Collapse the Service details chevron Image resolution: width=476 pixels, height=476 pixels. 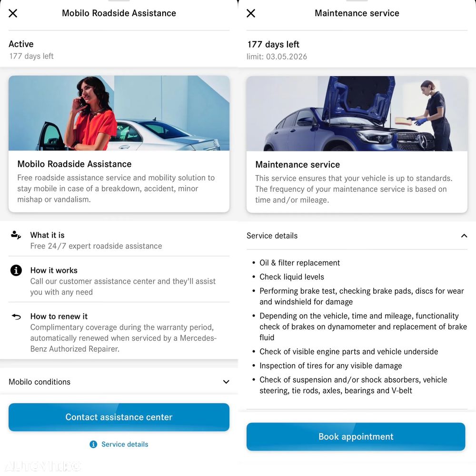(464, 236)
